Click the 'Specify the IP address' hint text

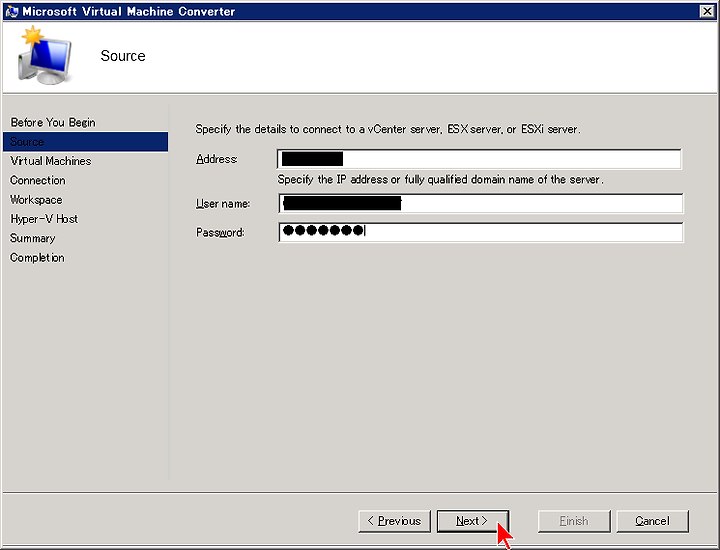pyautogui.click(x=440, y=180)
